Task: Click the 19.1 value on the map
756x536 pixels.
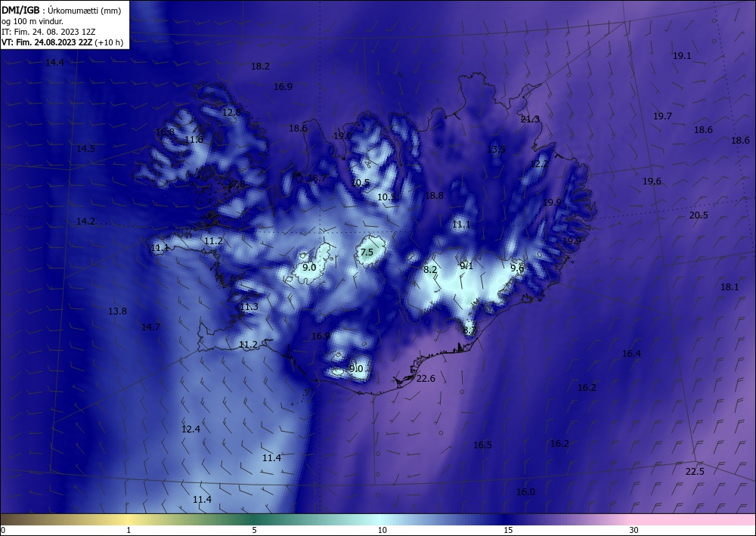Action: pyautogui.click(x=682, y=56)
